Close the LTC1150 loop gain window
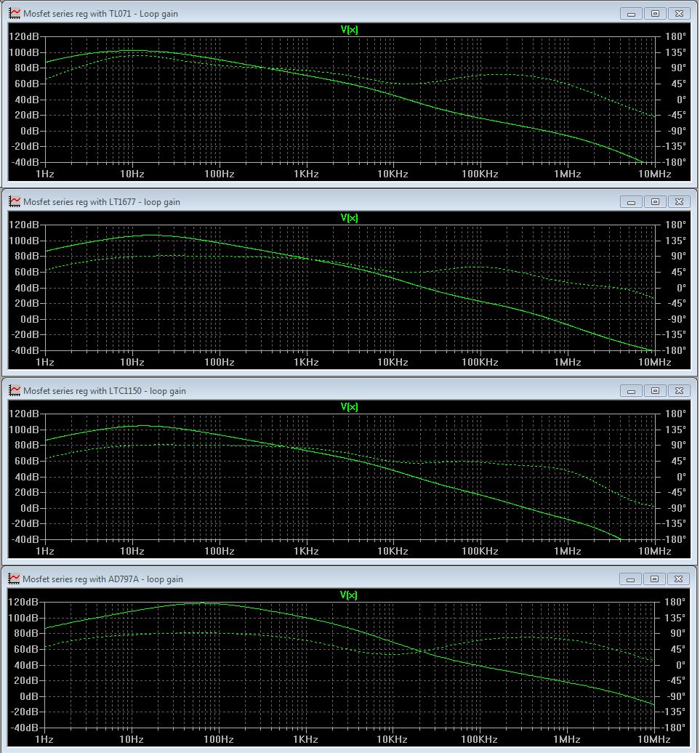The width and height of the screenshot is (700, 753). 679,391
